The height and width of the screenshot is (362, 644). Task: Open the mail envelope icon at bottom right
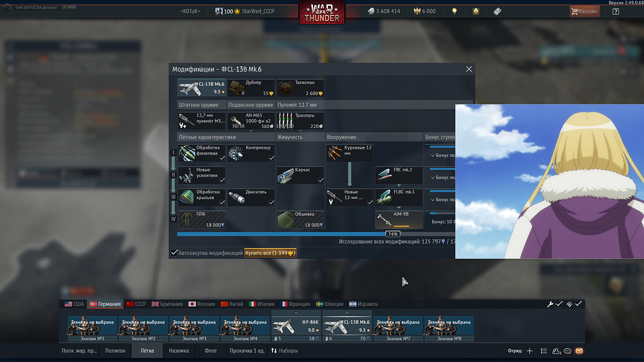579,351
